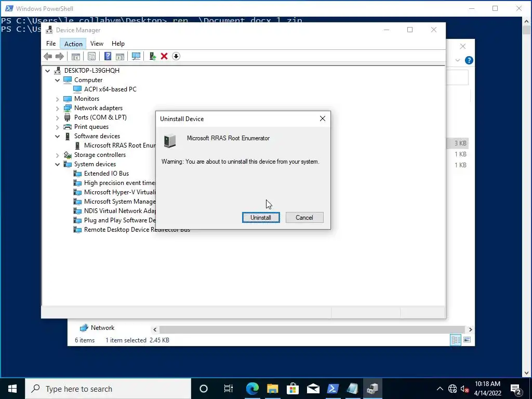Viewport: 532px width, 399px height.
Task: Click the Forward arrow in Device Manager toolbar
Action: click(60, 56)
